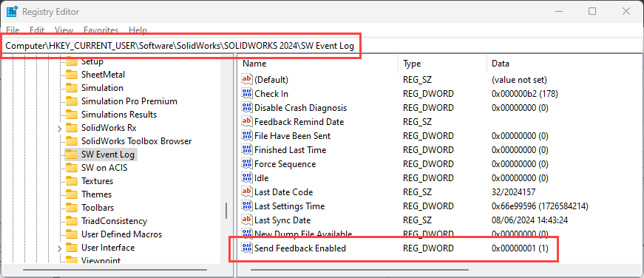Click the File Have Been Sent DWORD icon
Screen dimensions: 644x278
[247, 135]
